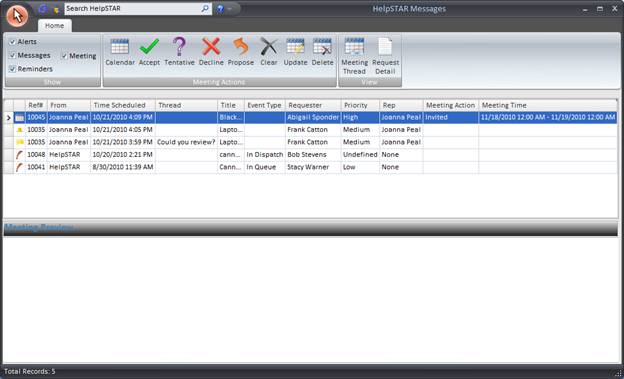This screenshot has width=624, height=379.
Task: Sort by Title column header
Action: coord(231,105)
